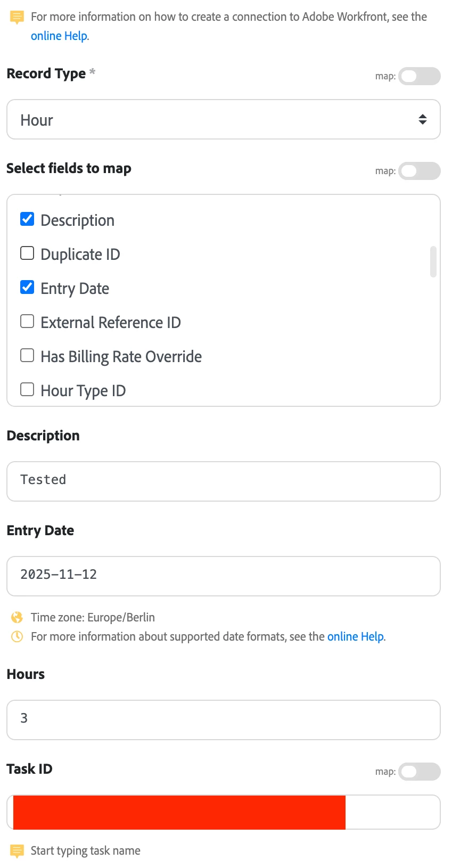
Task: Check the Duplicate ID checkbox
Action: (x=27, y=253)
